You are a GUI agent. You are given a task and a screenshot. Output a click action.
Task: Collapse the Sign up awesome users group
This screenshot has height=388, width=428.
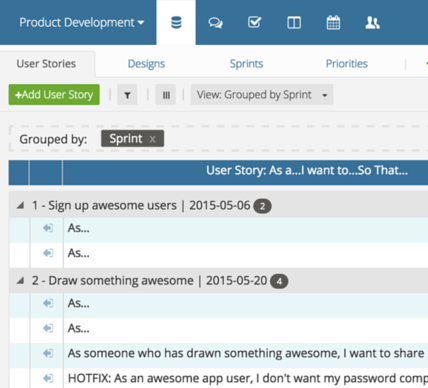(20, 205)
